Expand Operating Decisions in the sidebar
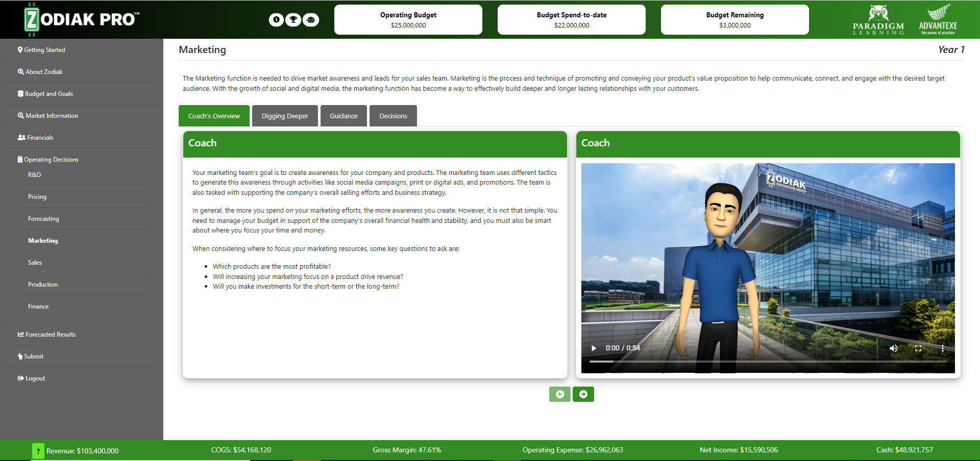Viewport: 980px width, 461px height. (51, 160)
